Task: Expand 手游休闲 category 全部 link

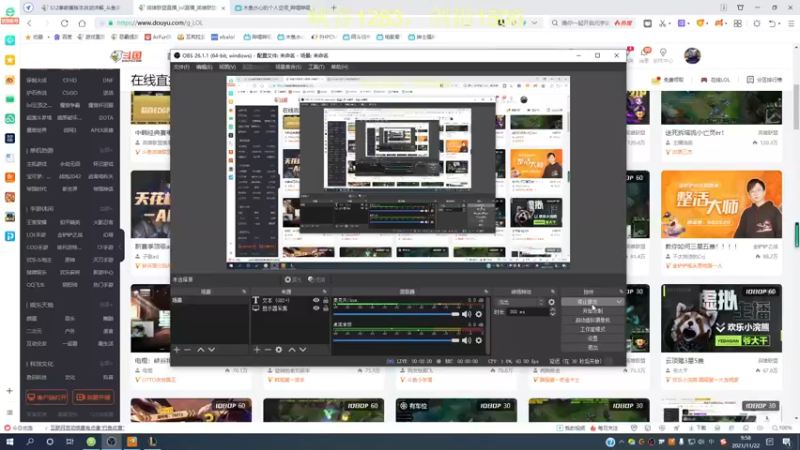Action: pyautogui.click(x=106, y=209)
